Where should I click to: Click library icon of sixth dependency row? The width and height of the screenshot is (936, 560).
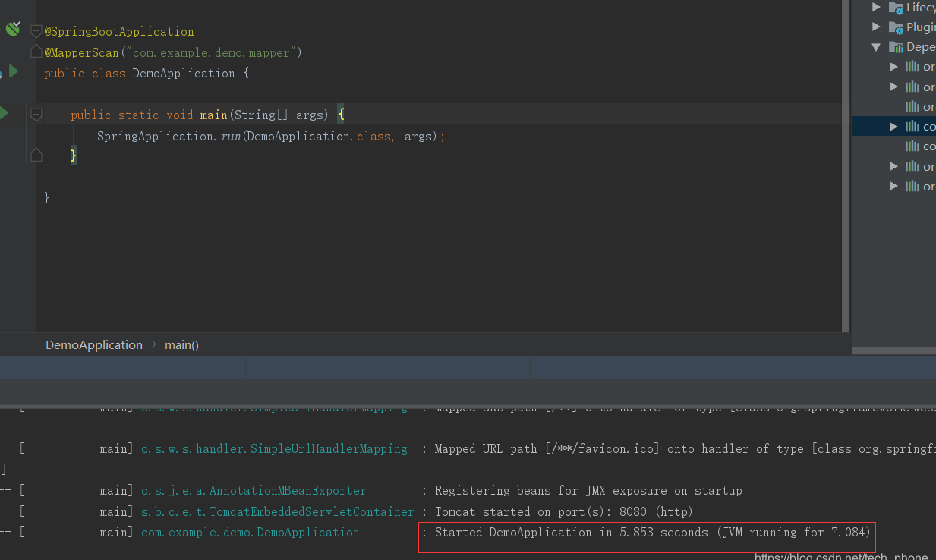[x=912, y=166]
